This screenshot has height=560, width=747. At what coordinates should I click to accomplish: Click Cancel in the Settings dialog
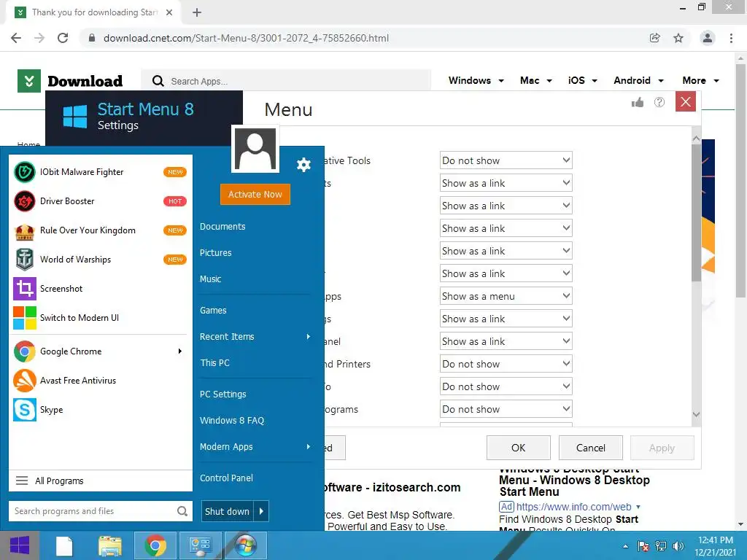[x=591, y=448]
